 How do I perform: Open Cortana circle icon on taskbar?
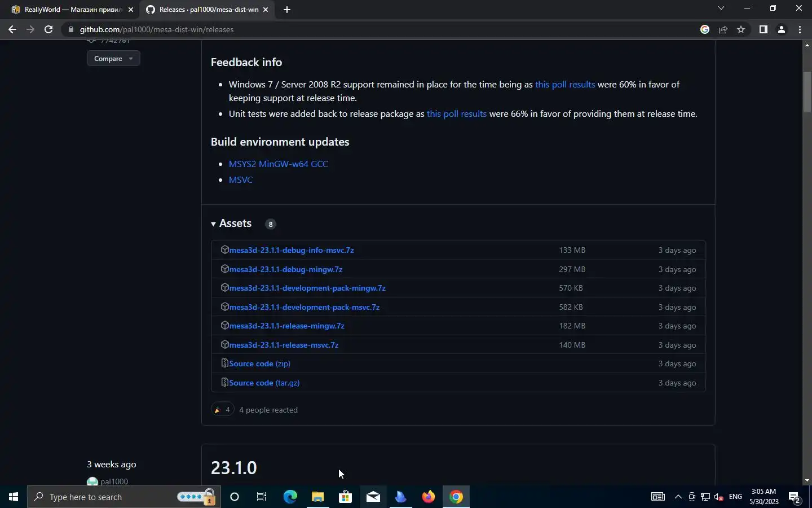pos(235,497)
